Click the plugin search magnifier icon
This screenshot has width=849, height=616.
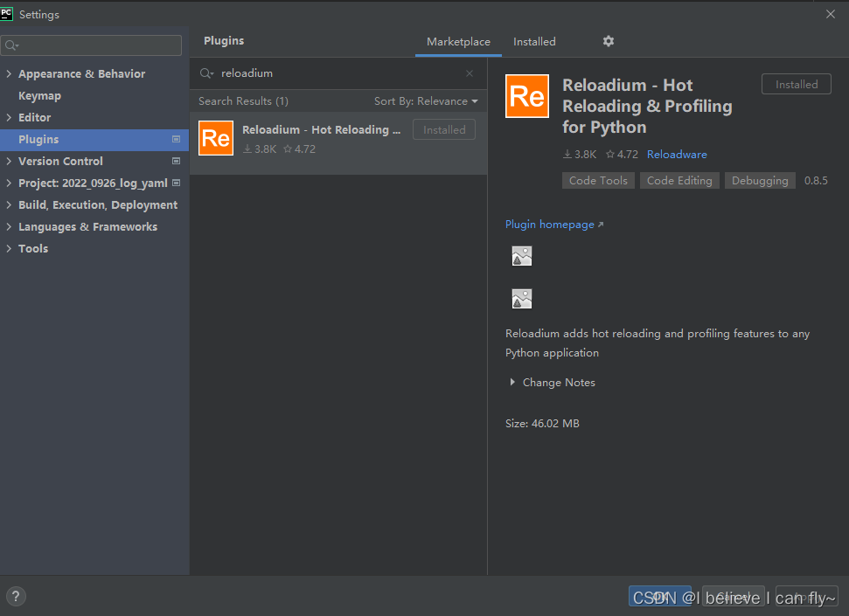[206, 73]
